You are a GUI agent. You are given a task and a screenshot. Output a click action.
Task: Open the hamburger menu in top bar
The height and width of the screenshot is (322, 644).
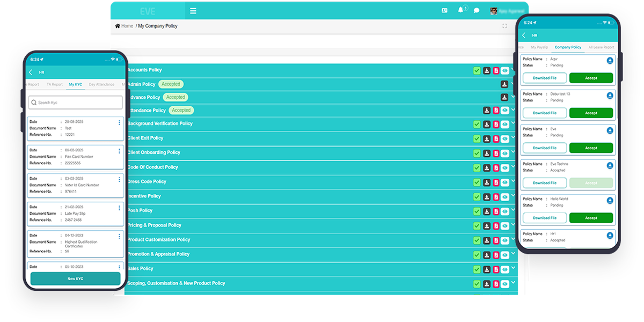tap(193, 11)
